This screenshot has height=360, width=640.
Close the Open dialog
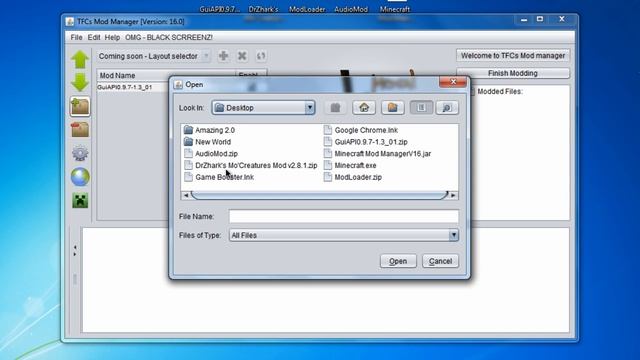tap(453, 82)
